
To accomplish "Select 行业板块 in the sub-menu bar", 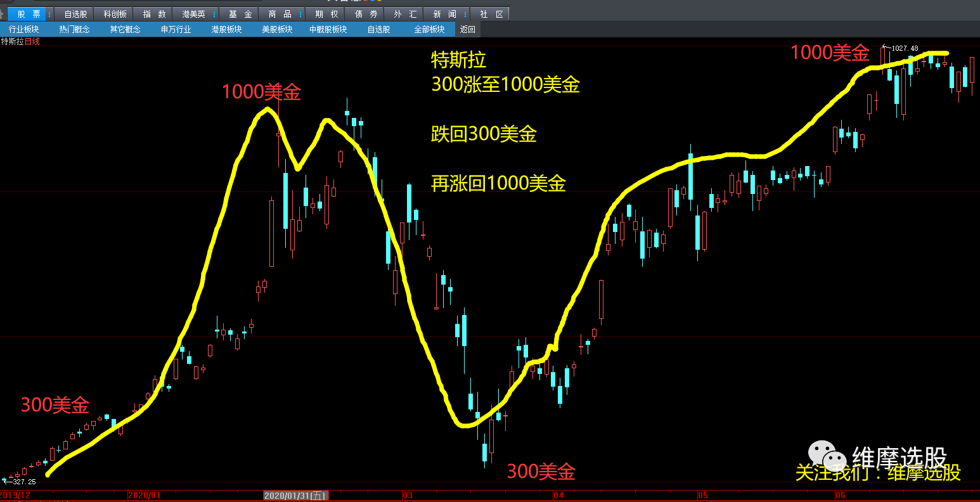I will pyautogui.click(x=24, y=29).
